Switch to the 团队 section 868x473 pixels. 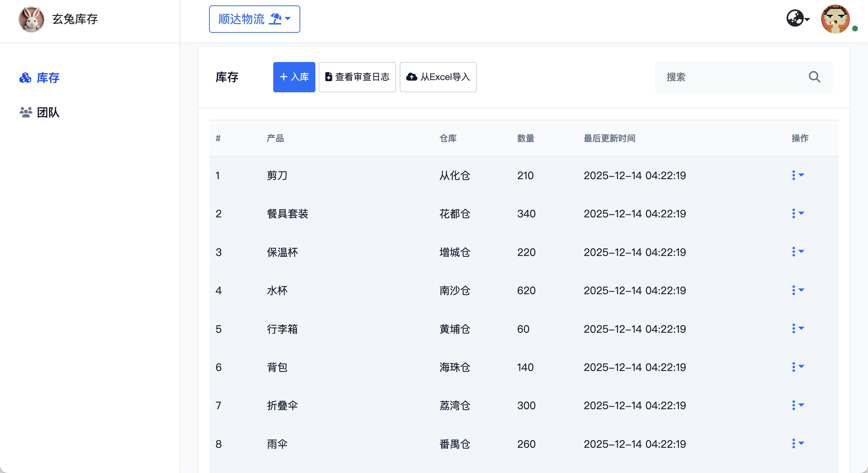[x=48, y=112]
